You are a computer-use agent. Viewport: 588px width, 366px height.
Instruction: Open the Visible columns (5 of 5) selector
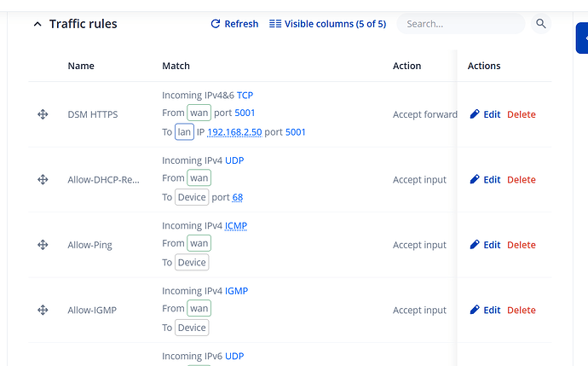point(327,24)
